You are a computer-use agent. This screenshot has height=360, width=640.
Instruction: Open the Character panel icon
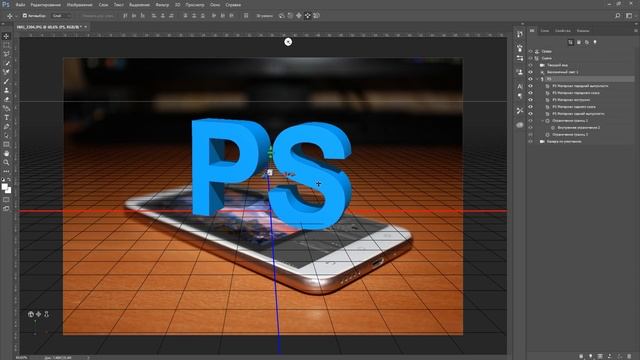point(520,87)
